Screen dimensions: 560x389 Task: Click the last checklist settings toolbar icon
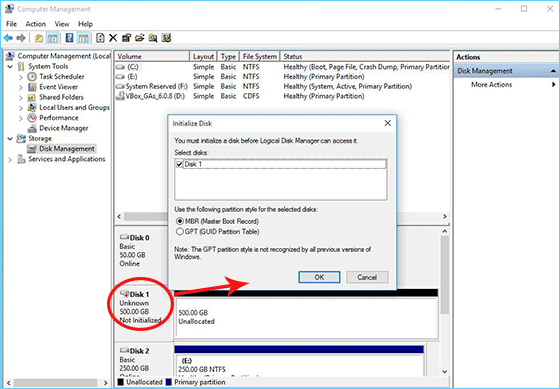pyautogui.click(x=166, y=38)
